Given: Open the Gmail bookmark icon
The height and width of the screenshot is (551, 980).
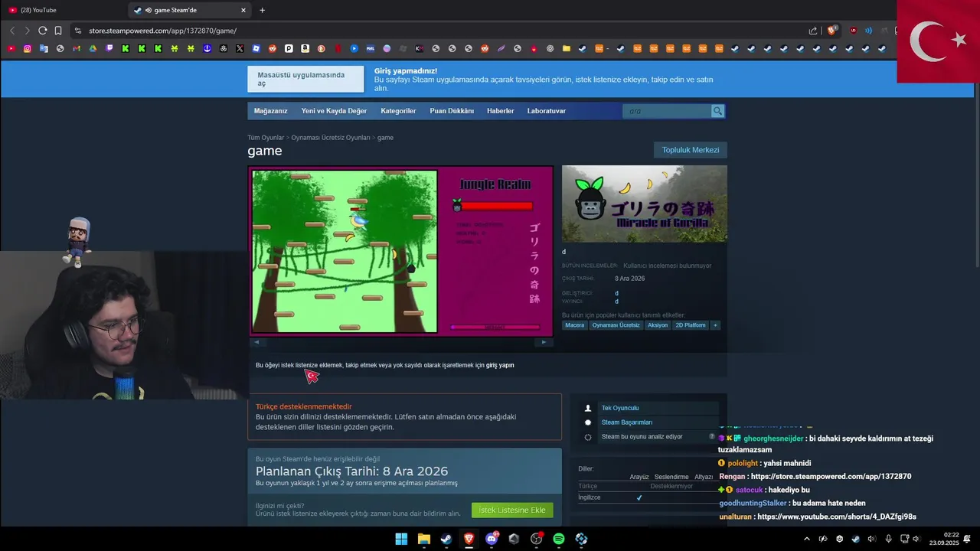Looking at the screenshot, I should tap(77, 48).
